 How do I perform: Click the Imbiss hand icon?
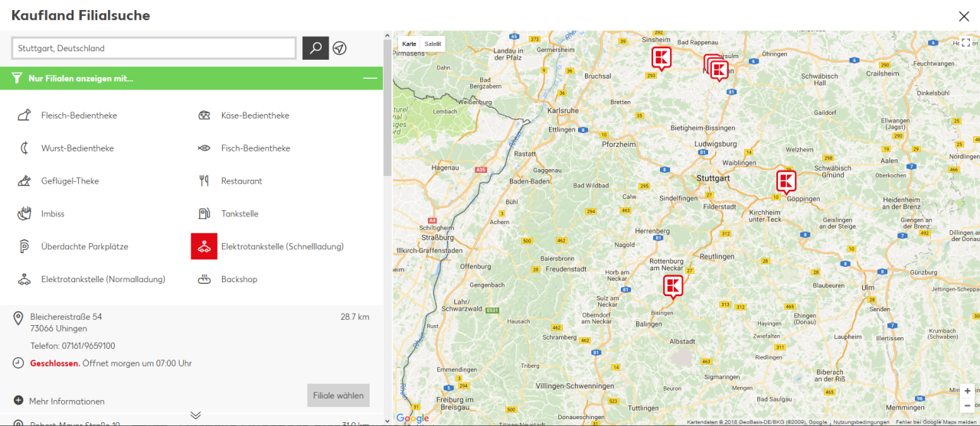coord(24,214)
